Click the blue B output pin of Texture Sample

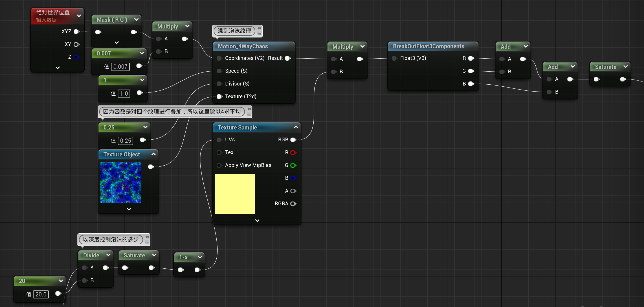pos(293,178)
